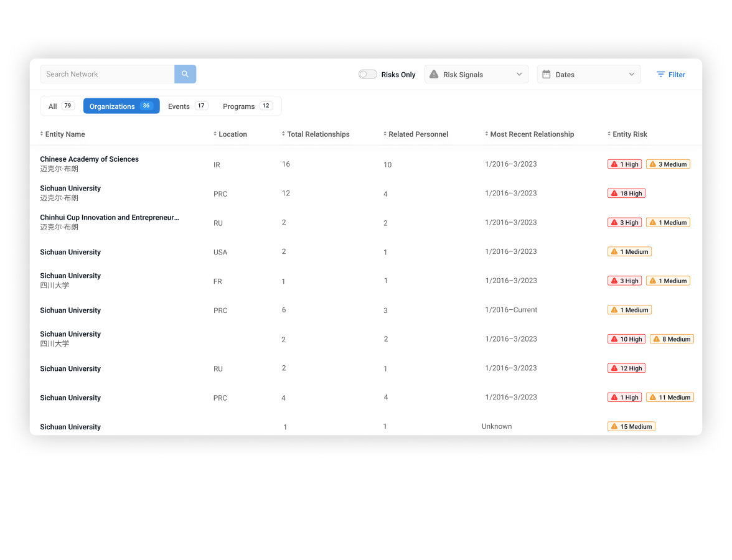
Task: Open the Dates dropdown
Action: pyautogui.click(x=589, y=75)
